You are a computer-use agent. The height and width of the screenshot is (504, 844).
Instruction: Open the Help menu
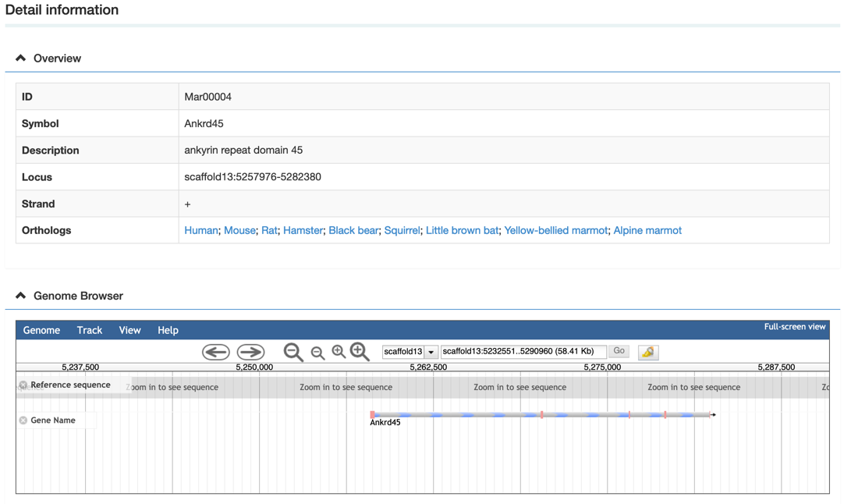pos(168,330)
